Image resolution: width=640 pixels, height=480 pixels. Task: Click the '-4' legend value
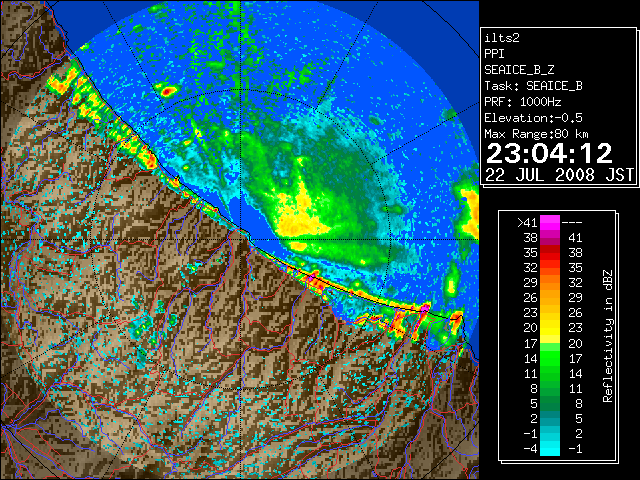[x=530, y=448]
